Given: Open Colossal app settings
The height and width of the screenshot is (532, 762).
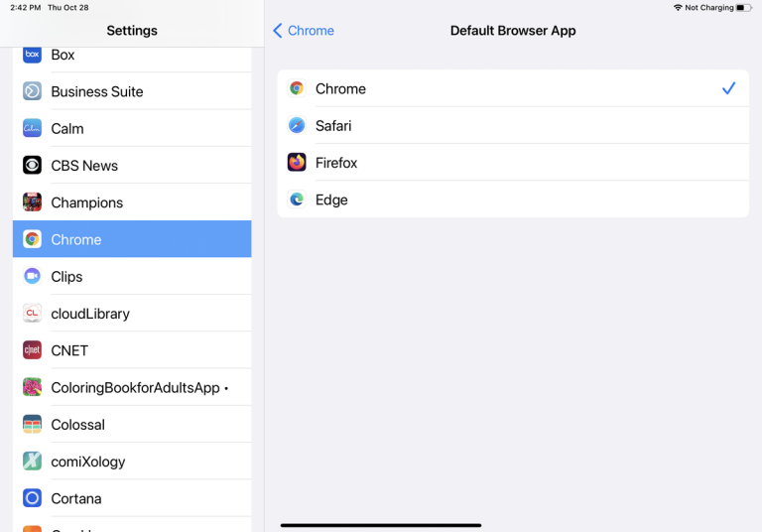Looking at the screenshot, I should point(132,425).
